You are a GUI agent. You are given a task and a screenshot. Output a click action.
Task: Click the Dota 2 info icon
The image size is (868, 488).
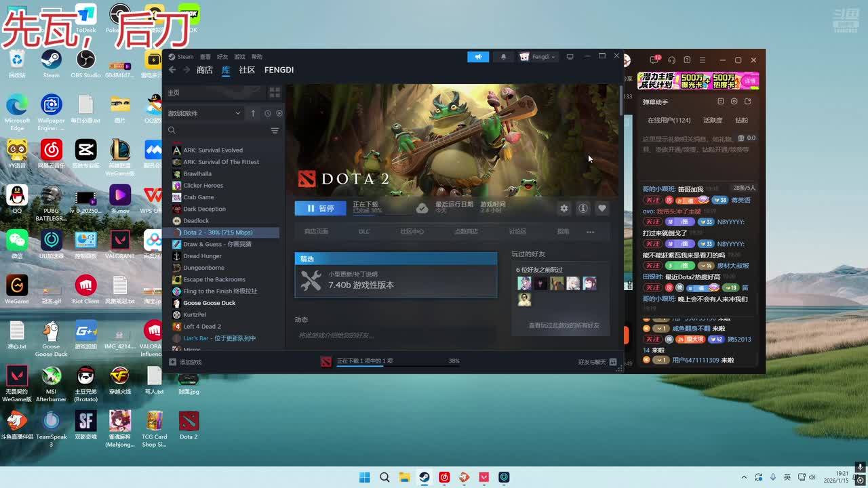coord(583,209)
